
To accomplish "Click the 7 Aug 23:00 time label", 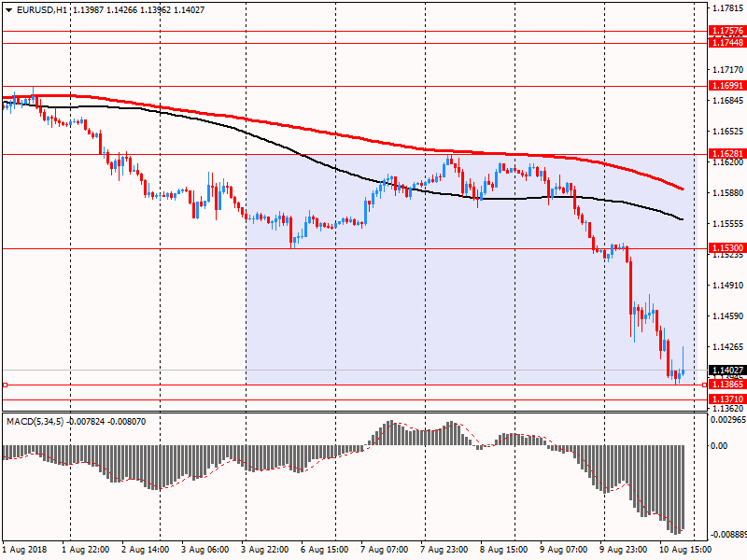I will point(444,550).
